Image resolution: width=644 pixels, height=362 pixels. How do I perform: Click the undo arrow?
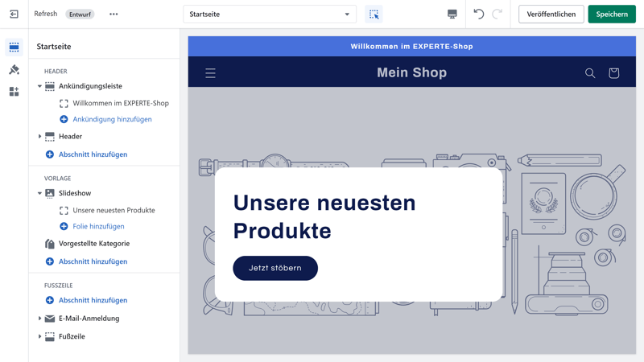[478, 14]
